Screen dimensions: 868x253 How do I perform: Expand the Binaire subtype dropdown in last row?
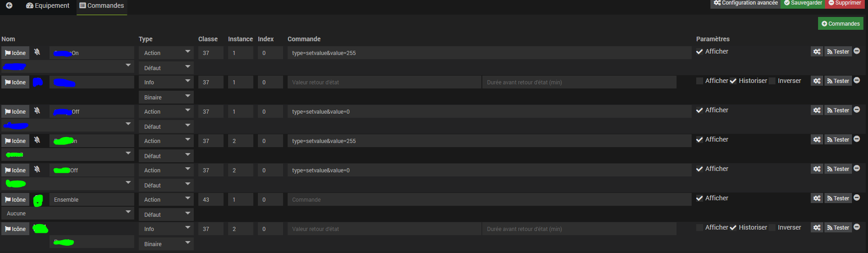point(166,244)
